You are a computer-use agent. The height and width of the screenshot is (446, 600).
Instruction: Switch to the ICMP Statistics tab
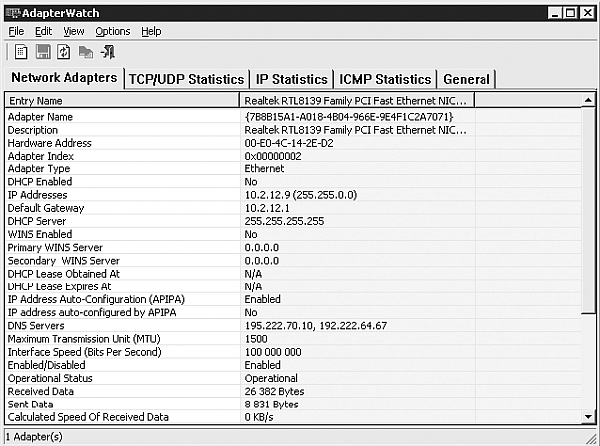(x=385, y=79)
